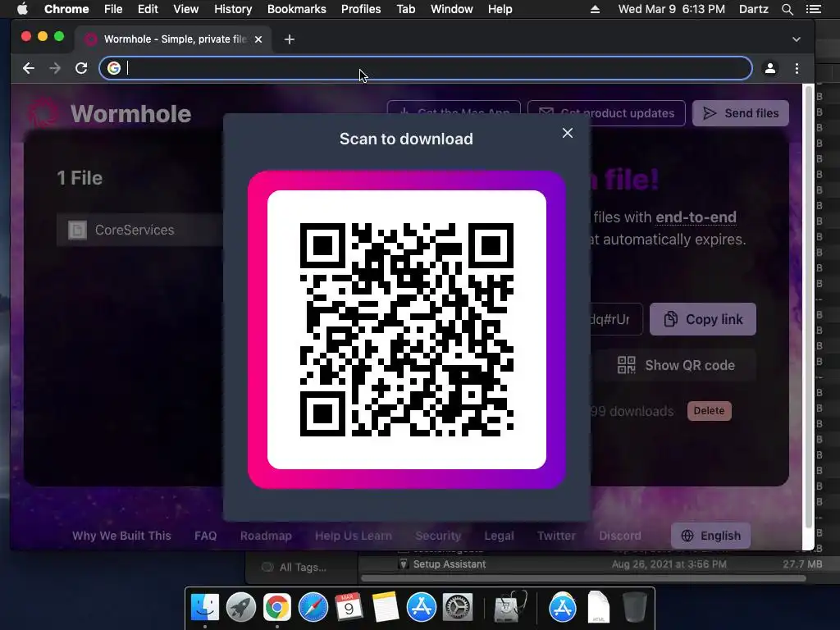This screenshot has width=840, height=630.
Task: Click the Copy link button
Action: [x=703, y=319]
